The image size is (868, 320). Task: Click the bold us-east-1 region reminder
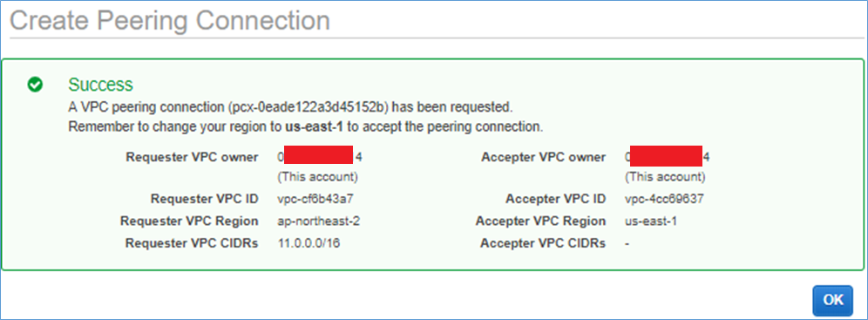pos(315,126)
